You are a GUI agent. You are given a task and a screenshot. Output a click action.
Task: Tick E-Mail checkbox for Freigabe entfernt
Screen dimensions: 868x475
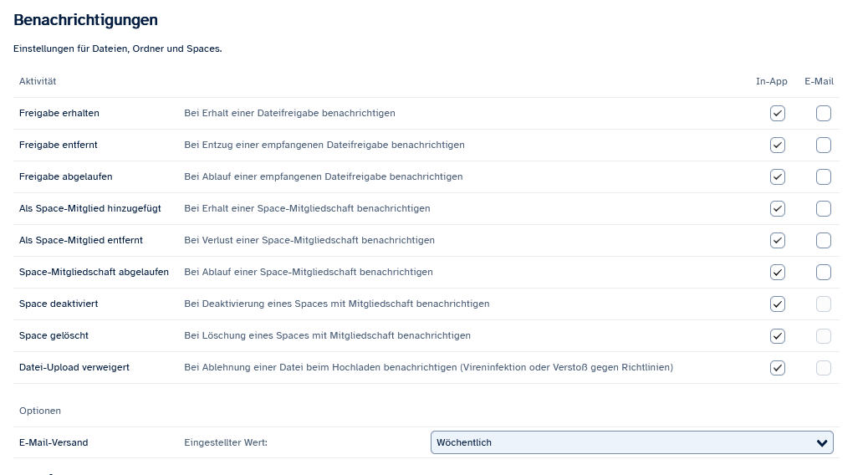point(824,146)
